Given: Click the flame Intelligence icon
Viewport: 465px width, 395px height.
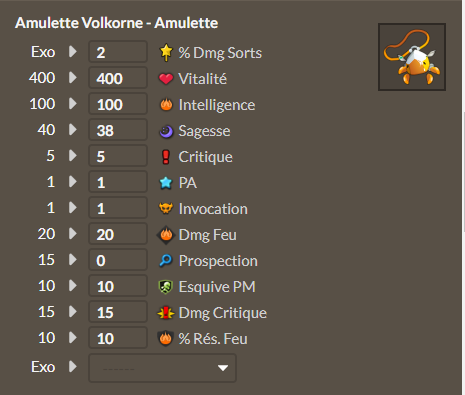Looking at the screenshot, I should pyautogui.click(x=166, y=105).
